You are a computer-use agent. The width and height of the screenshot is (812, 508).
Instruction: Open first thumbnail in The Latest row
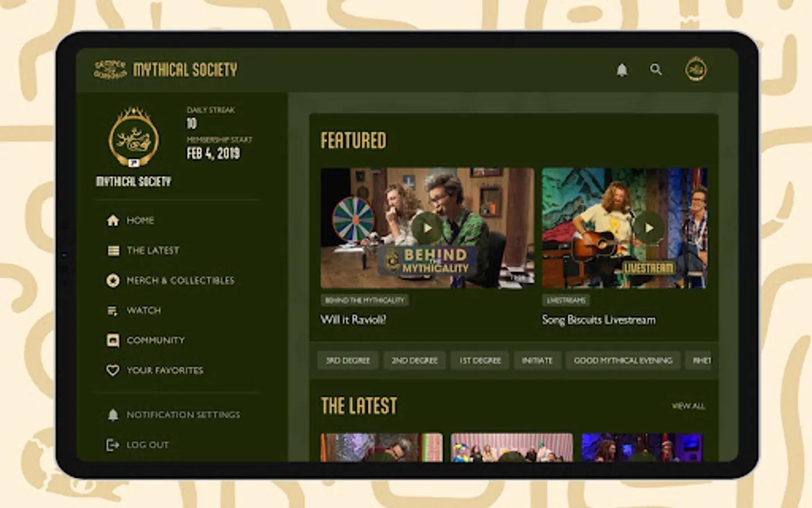point(382,448)
